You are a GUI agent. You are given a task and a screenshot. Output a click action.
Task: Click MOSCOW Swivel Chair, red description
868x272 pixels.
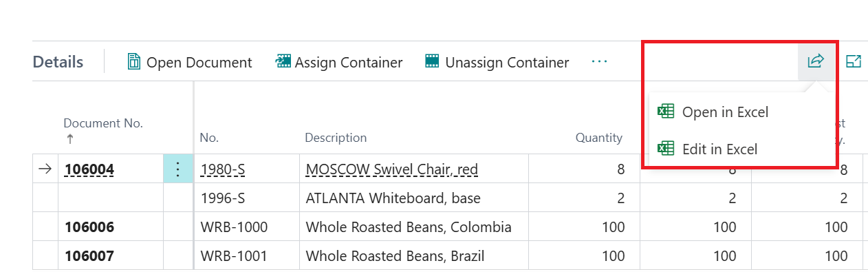pyautogui.click(x=391, y=169)
